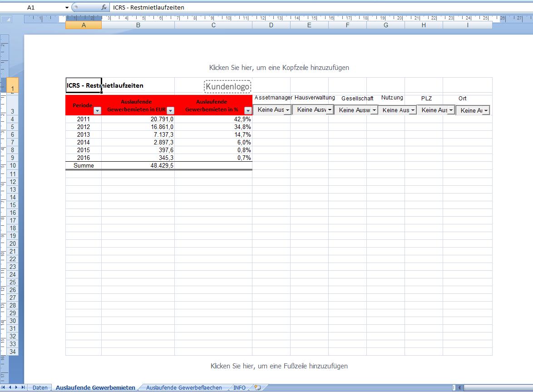Click header area to add Kopfzeile

tap(279, 68)
